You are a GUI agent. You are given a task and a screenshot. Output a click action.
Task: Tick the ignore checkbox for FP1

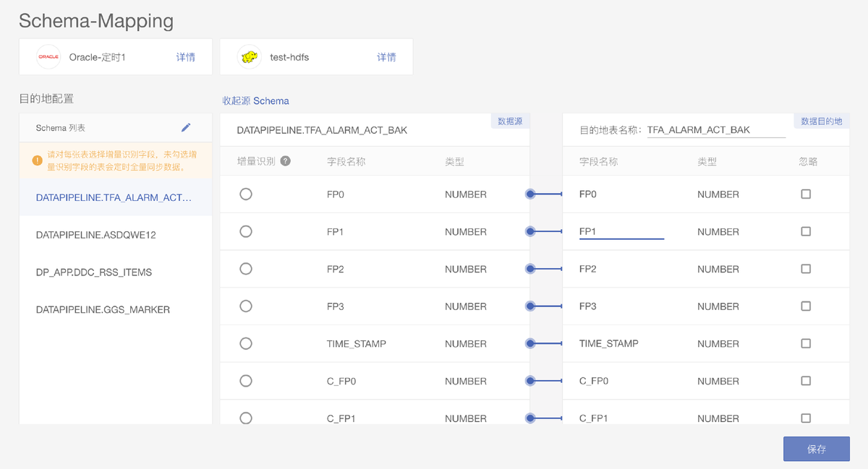click(x=806, y=231)
